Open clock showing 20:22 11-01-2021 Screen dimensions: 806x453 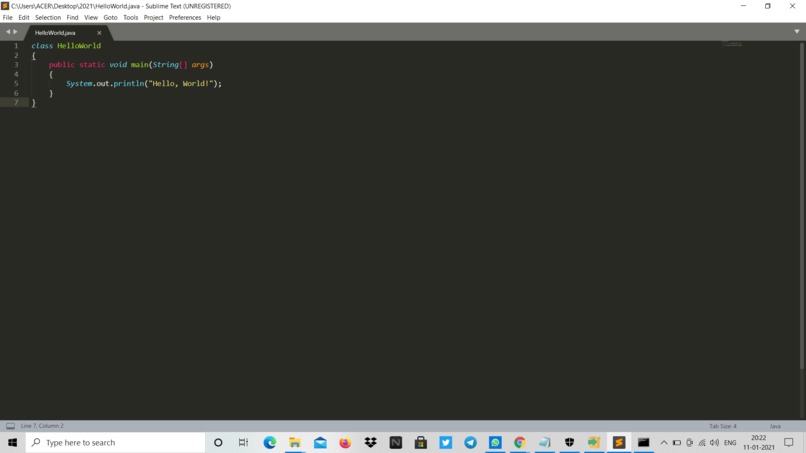click(x=759, y=442)
